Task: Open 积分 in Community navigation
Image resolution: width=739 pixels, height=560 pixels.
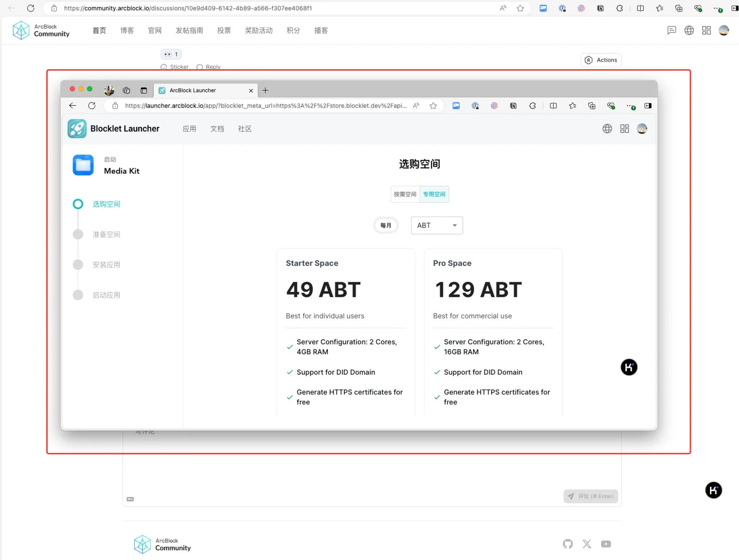Action: (x=293, y=30)
